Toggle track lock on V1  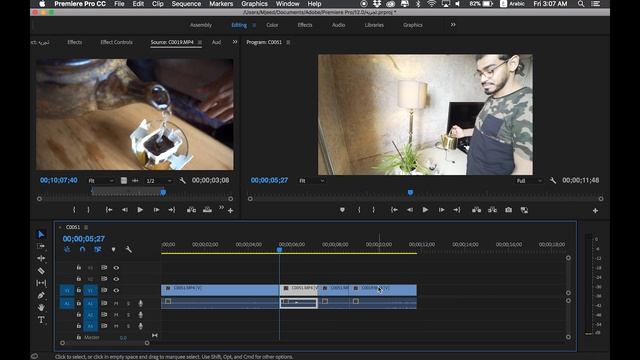[79, 290]
